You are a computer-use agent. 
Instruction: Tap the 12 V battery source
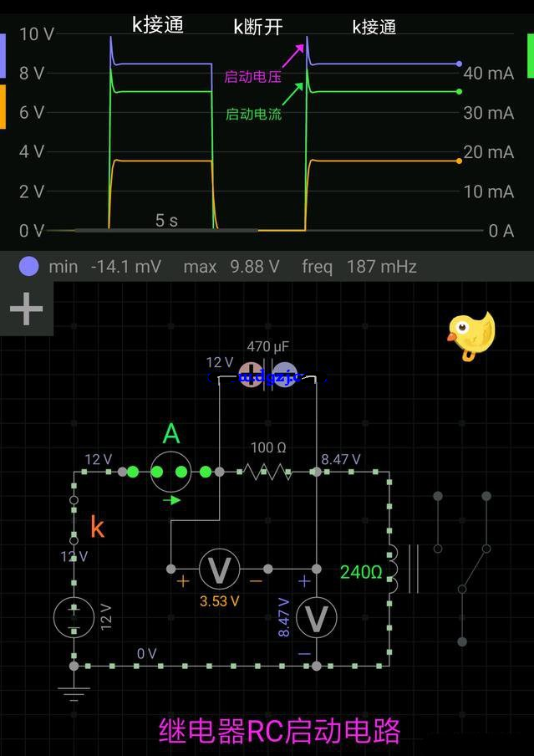[x=74, y=618]
